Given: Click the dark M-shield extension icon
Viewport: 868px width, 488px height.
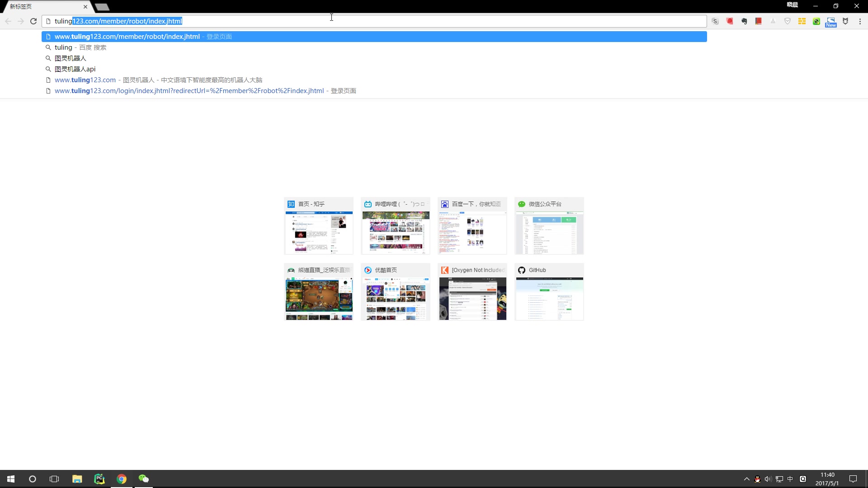Looking at the screenshot, I should pos(845,21).
